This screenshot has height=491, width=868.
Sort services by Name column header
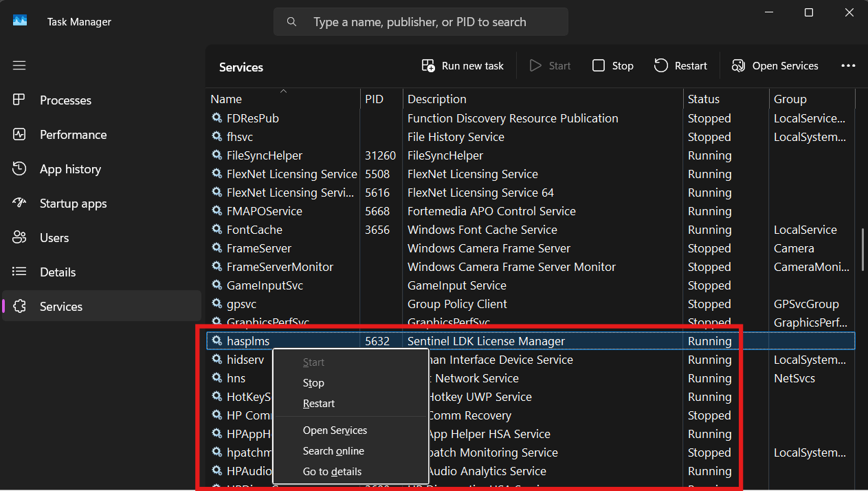tap(226, 99)
